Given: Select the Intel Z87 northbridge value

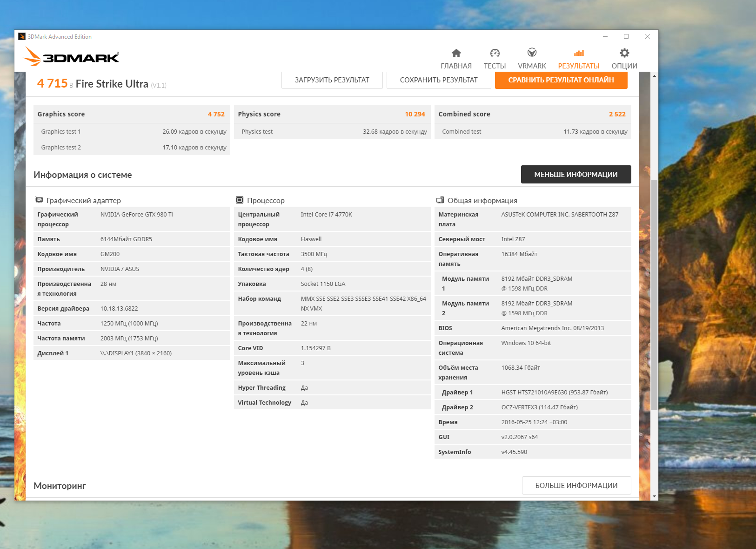Looking at the screenshot, I should pos(513,239).
